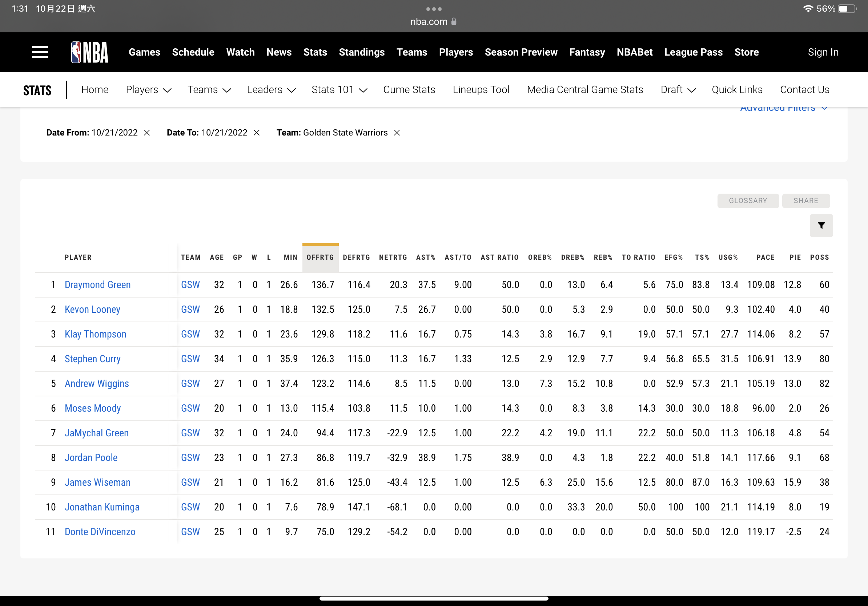The width and height of the screenshot is (868, 606).
Task: Go to Season Preview
Action: click(521, 52)
